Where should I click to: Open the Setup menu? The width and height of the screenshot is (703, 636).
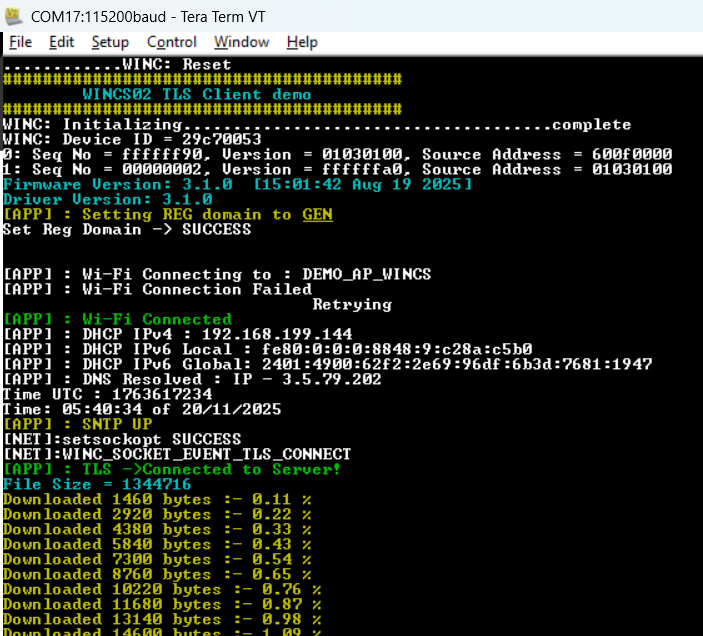[110, 42]
